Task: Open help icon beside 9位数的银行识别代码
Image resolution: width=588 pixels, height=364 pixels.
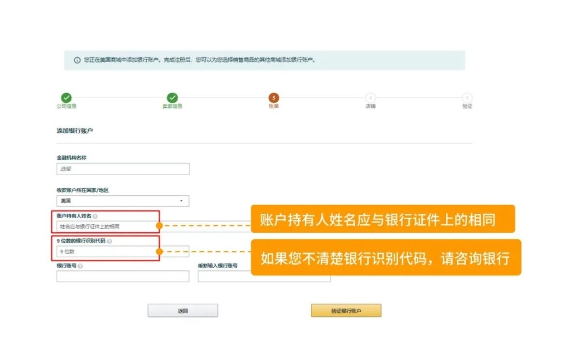Action: tap(109, 241)
